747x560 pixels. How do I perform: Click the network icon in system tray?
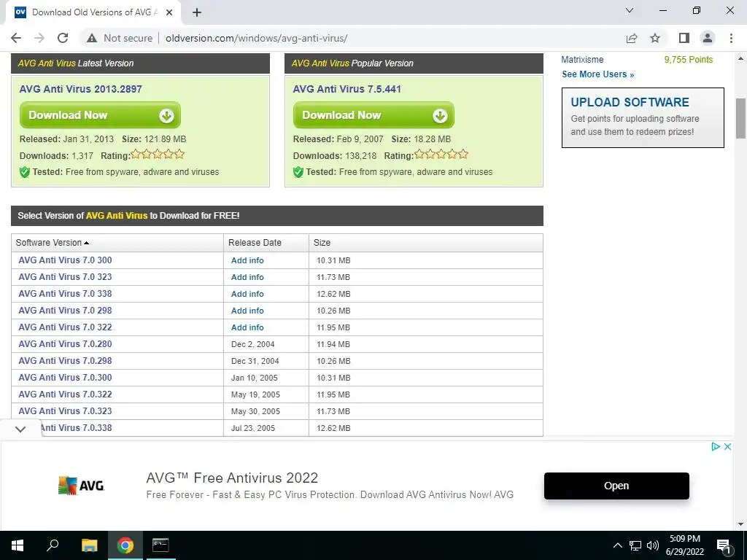coord(635,545)
